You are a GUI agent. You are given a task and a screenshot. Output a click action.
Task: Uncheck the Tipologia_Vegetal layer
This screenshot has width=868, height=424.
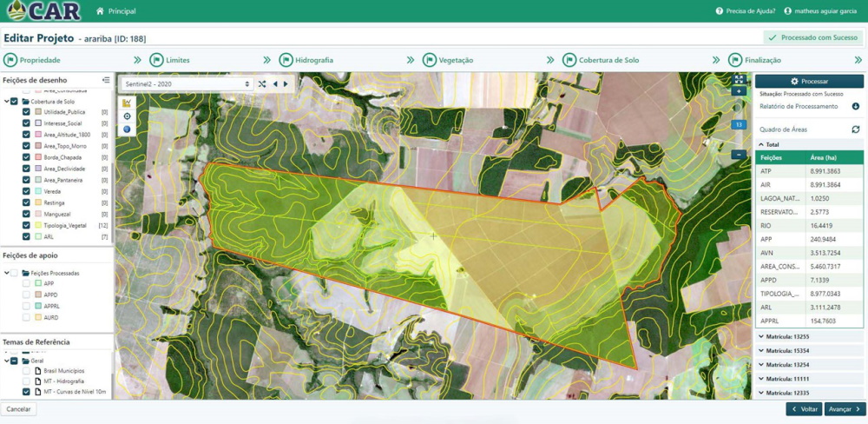pyautogui.click(x=26, y=225)
